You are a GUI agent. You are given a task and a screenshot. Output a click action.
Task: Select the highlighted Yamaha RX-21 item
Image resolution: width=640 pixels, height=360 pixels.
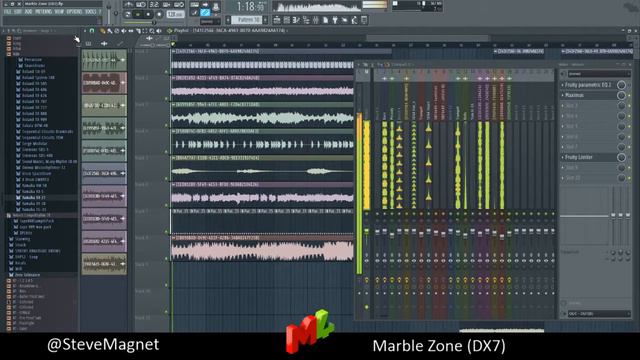pos(33,198)
